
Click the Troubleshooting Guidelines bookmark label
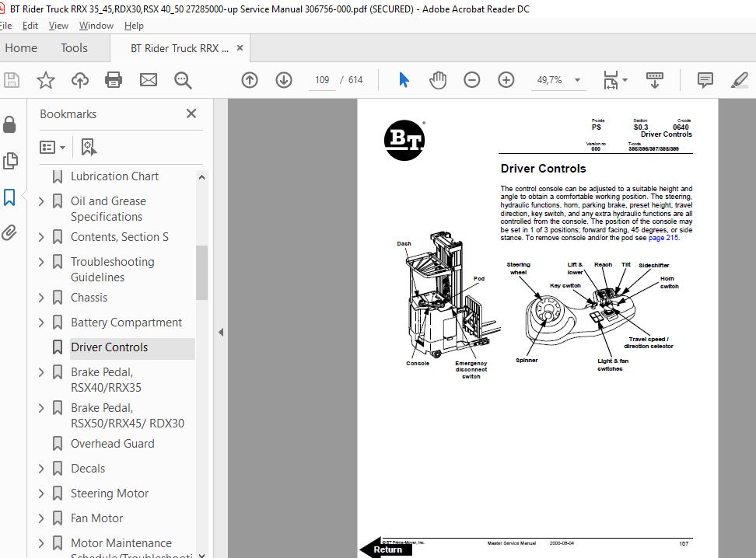coord(112,270)
